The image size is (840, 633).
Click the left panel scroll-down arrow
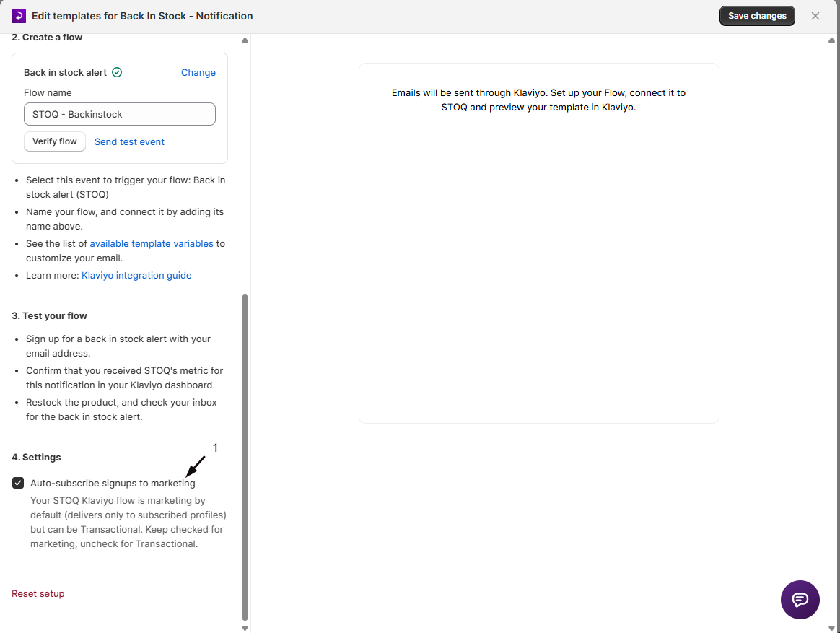click(245, 628)
